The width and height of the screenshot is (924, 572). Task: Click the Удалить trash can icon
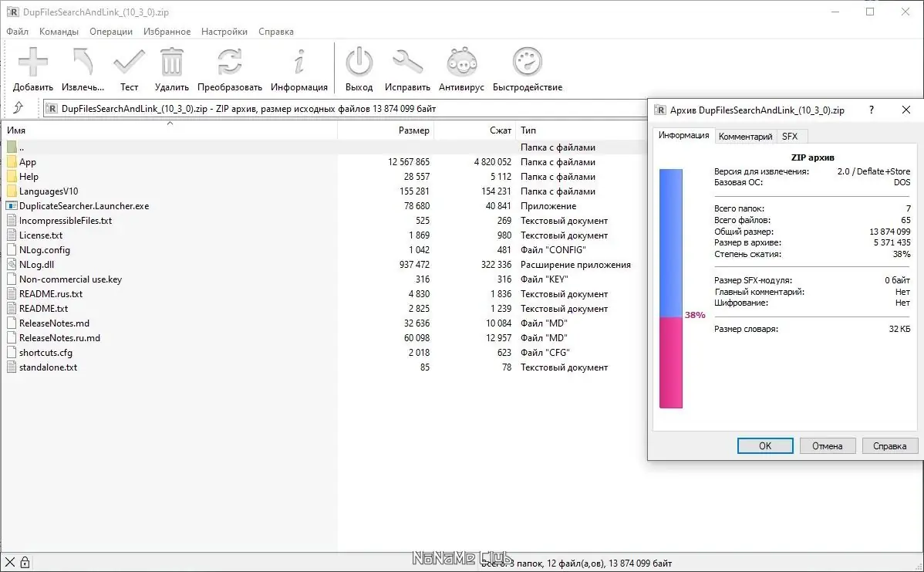(171, 62)
